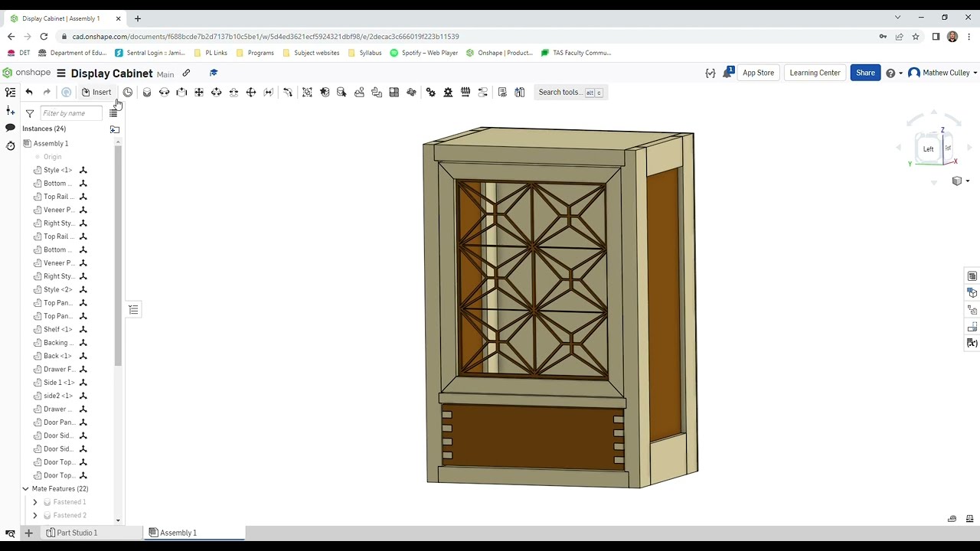
Task: Select the Cylindrical mate tool
Action: [217, 93]
